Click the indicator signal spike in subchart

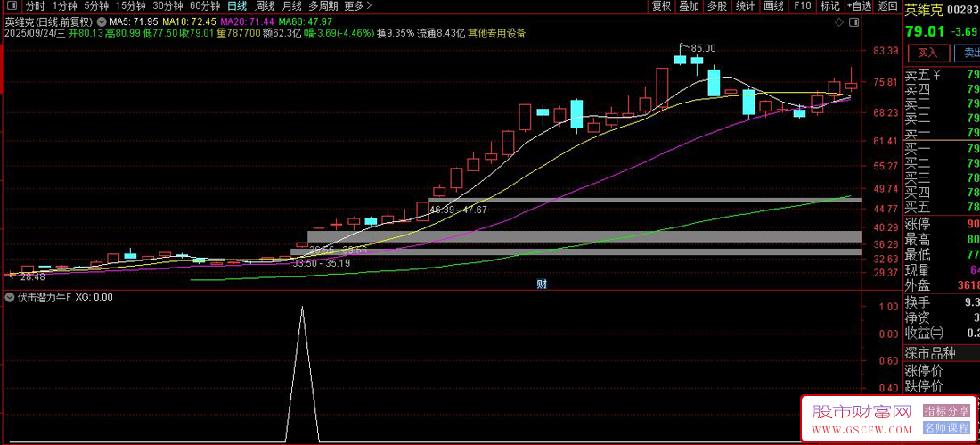(x=303, y=375)
